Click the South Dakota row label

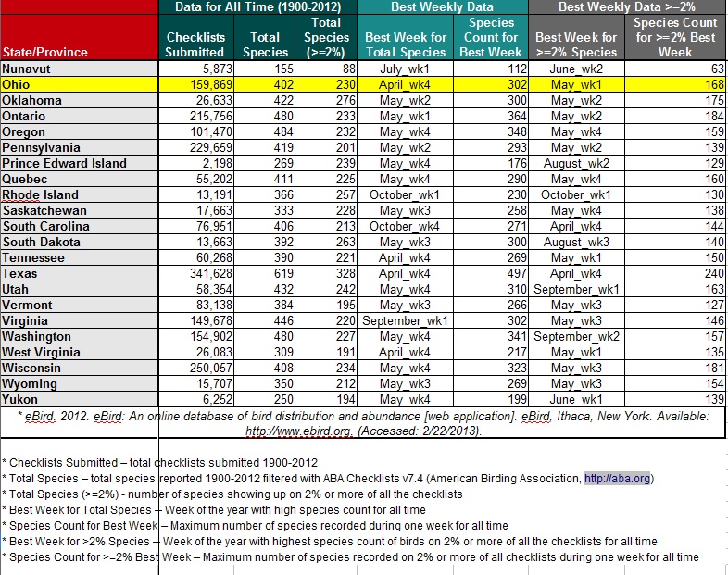(x=79, y=243)
